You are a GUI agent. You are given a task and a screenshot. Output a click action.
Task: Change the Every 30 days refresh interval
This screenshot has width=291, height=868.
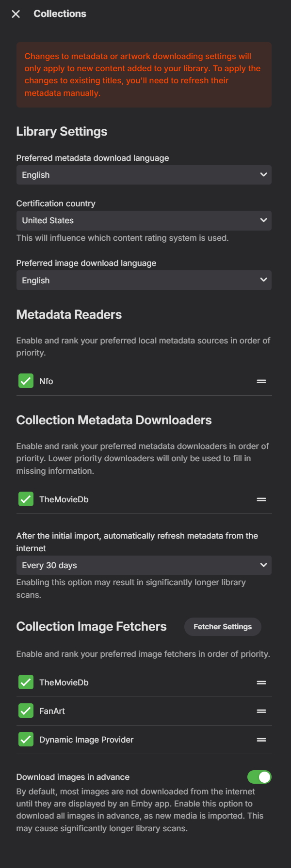pos(144,565)
